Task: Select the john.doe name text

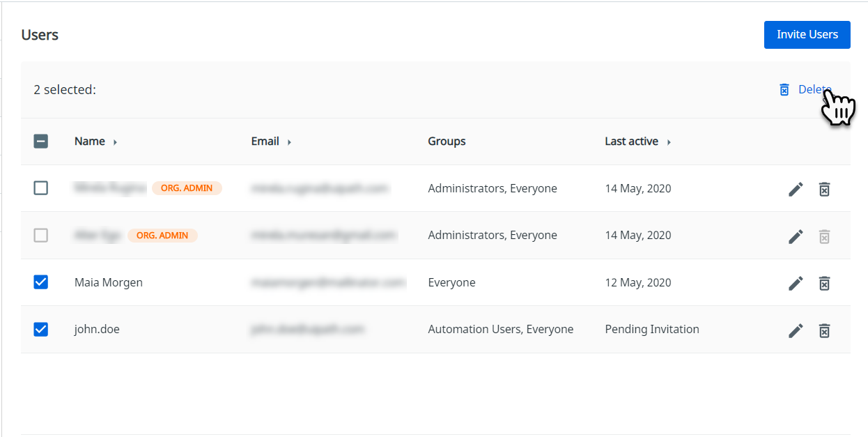Action: click(97, 329)
